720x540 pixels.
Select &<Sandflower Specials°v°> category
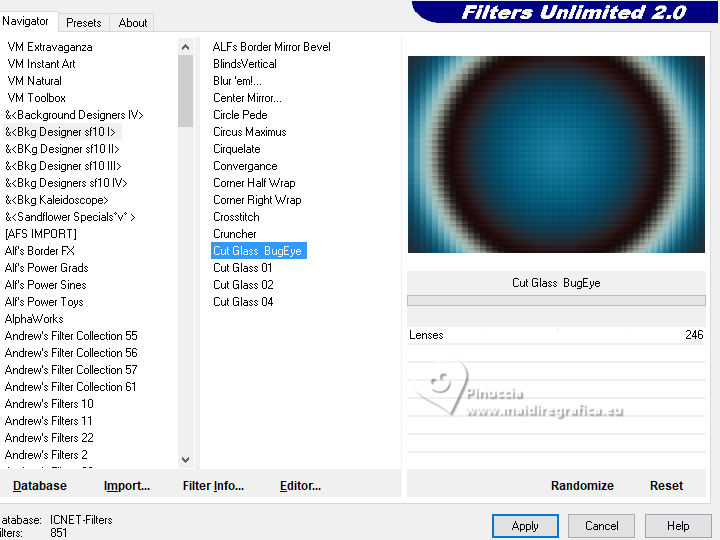point(70,217)
